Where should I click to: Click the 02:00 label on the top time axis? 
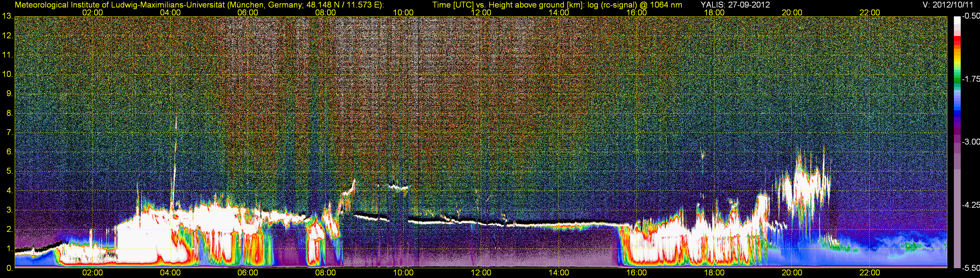92,12
